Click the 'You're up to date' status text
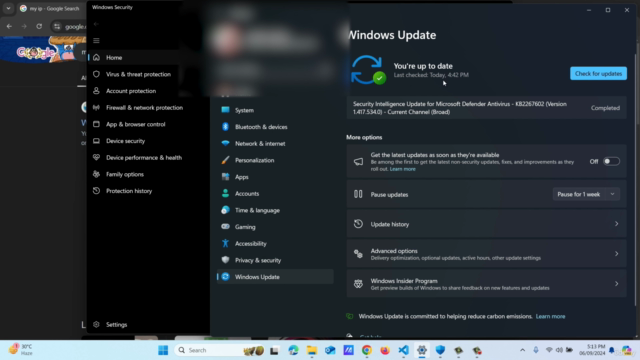Image resolution: width=640 pixels, height=360 pixels. 423,66
